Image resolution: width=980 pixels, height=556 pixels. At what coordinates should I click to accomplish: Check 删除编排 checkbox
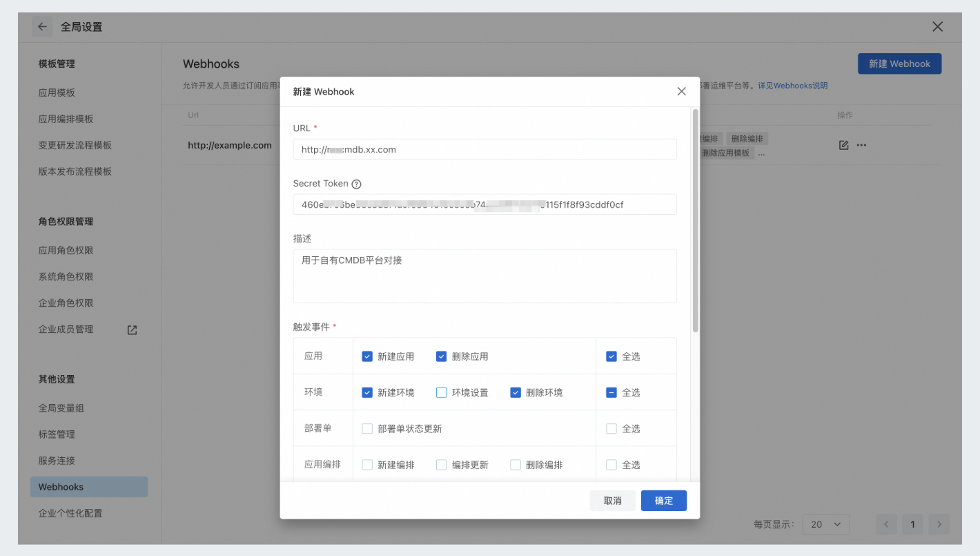[x=516, y=465]
